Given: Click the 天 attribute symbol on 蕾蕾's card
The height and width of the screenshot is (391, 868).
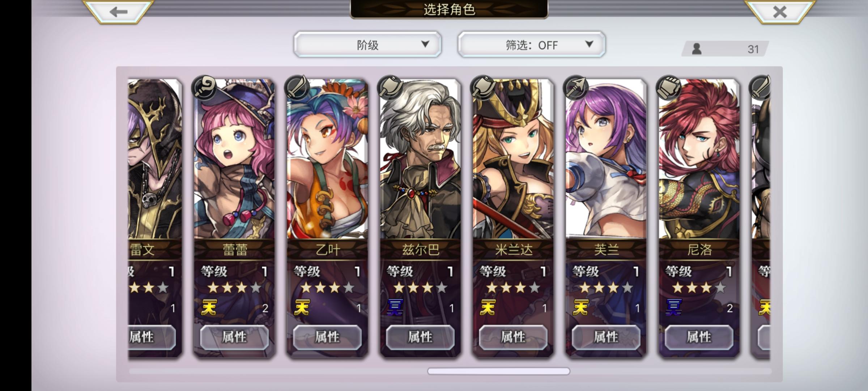Looking at the screenshot, I should tap(209, 308).
